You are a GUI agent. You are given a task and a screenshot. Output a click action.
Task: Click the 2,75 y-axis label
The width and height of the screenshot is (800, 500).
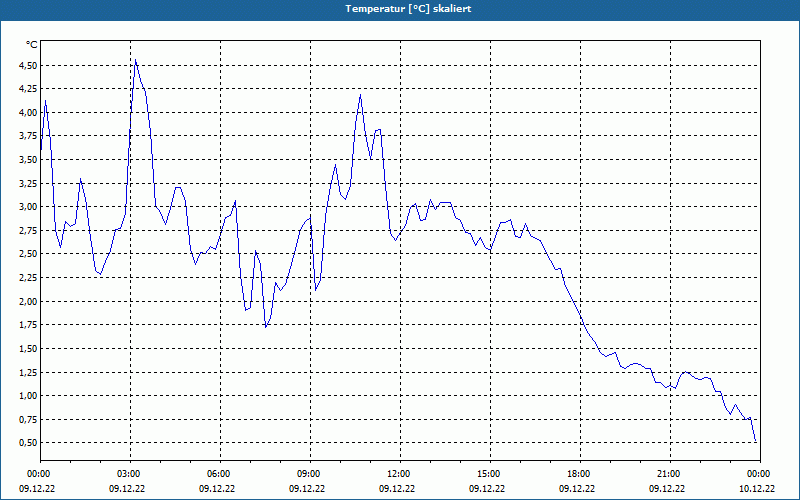(x=29, y=230)
